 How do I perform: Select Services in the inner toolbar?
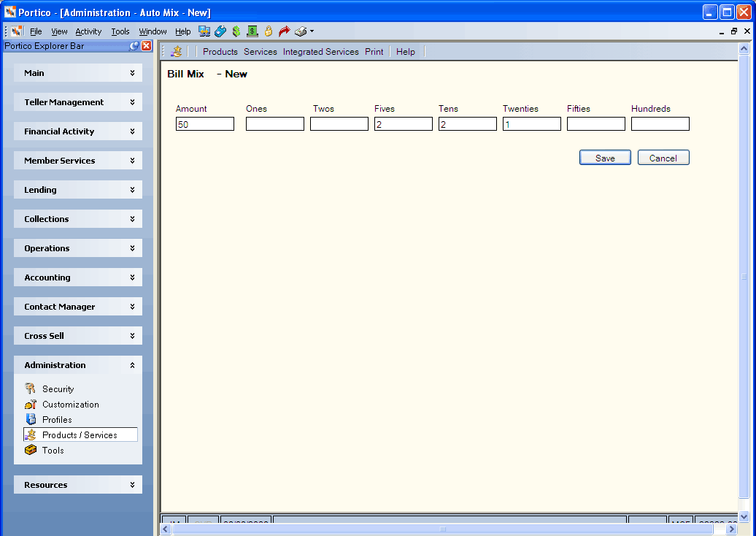click(x=261, y=52)
